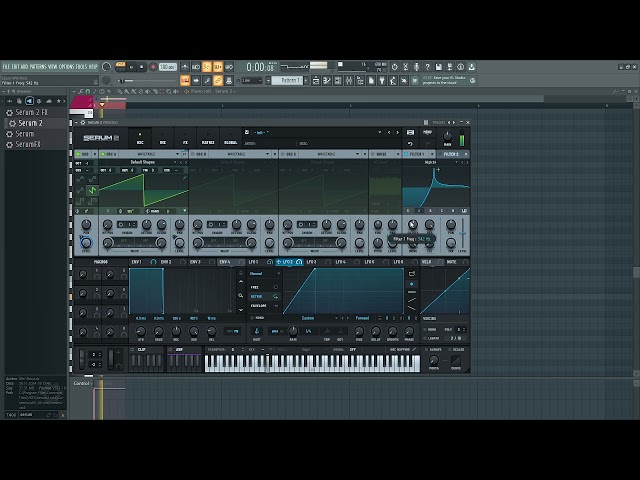Screen dimensions: 640x480
Task: Switch to Serum FX tab
Action: click(185, 138)
